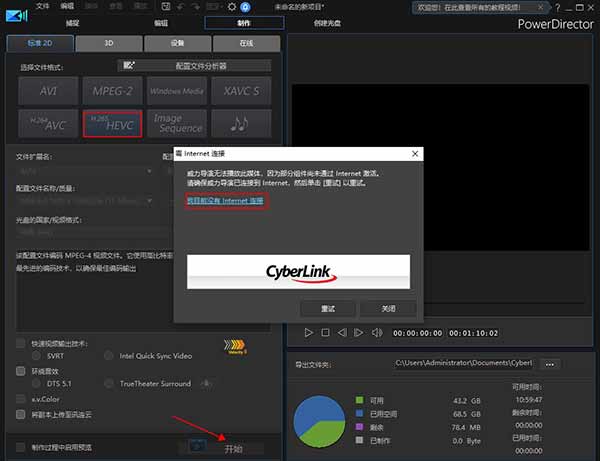Open the 文件 menu

(42, 6)
